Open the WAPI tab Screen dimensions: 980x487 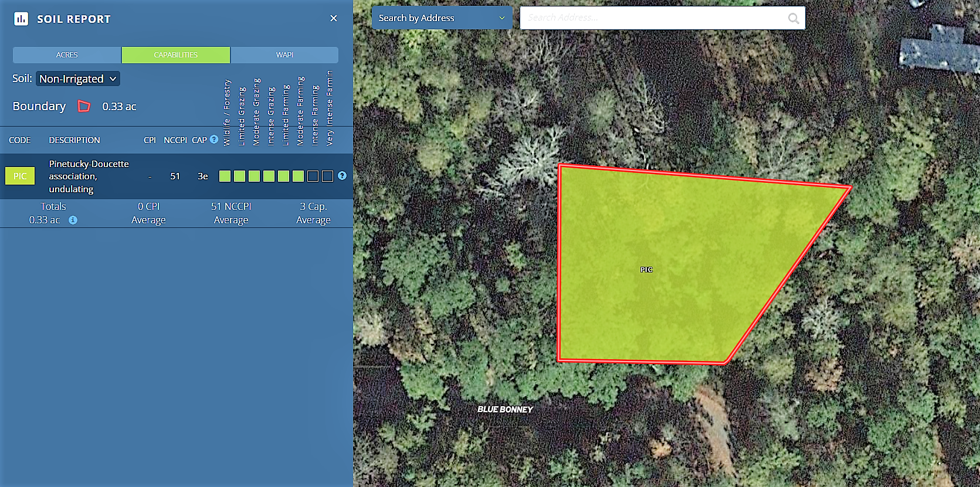click(284, 55)
